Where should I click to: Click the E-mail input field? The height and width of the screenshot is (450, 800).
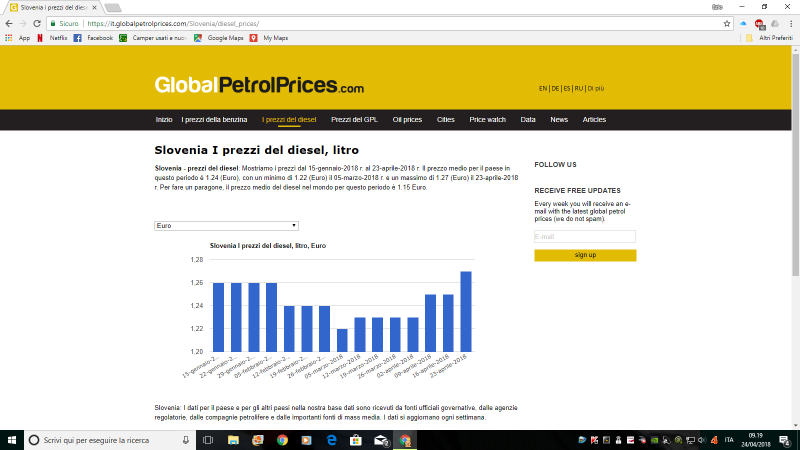(x=585, y=237)
